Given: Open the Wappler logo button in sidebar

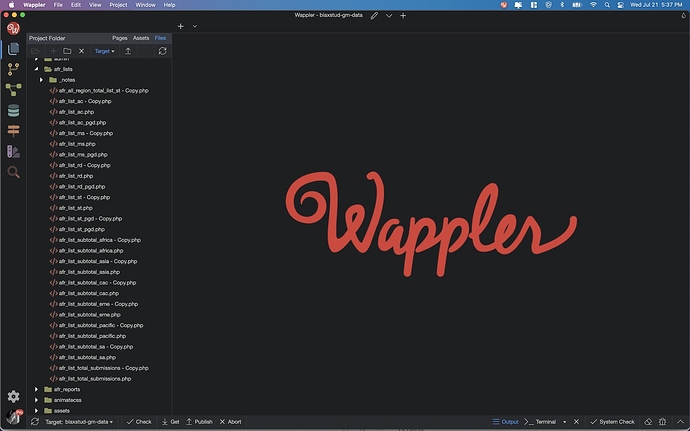Looking at the screenshot, I should (x=13, y=29).
